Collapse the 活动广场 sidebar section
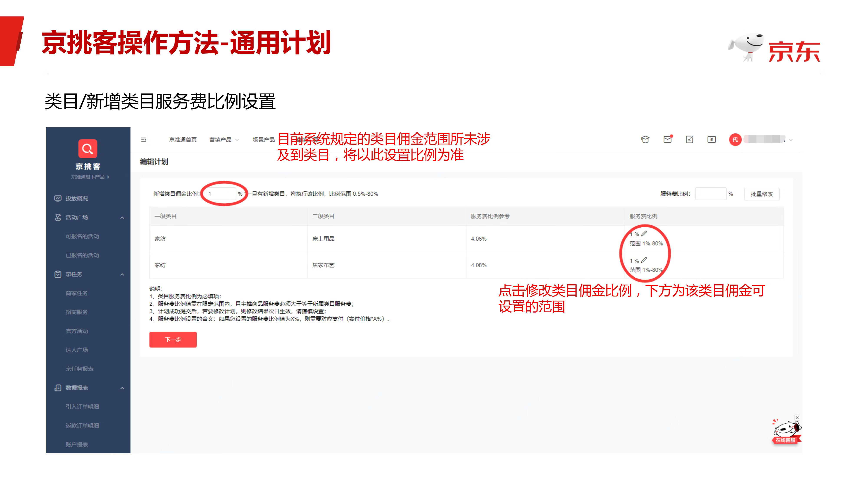 (122, 218)
